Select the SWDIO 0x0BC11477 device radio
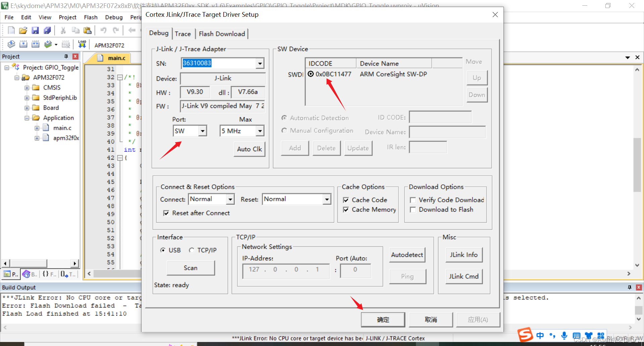 click(311, 74)
